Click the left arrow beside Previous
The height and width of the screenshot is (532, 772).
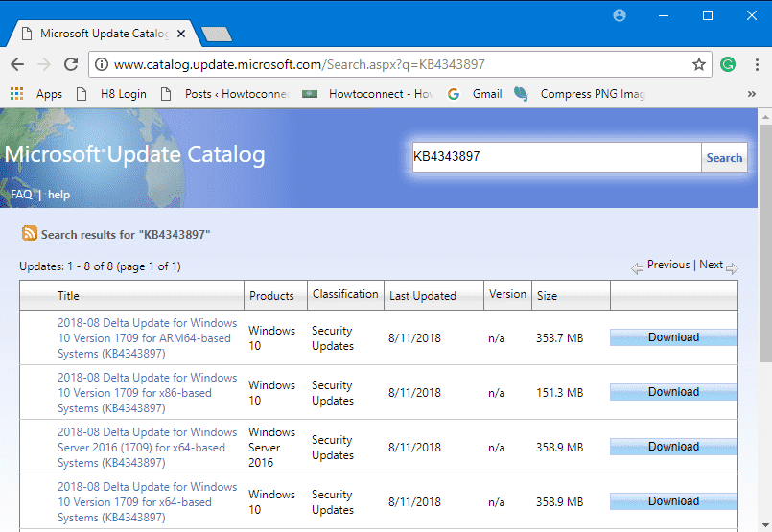pyautogui.click(x=637, y=268)
